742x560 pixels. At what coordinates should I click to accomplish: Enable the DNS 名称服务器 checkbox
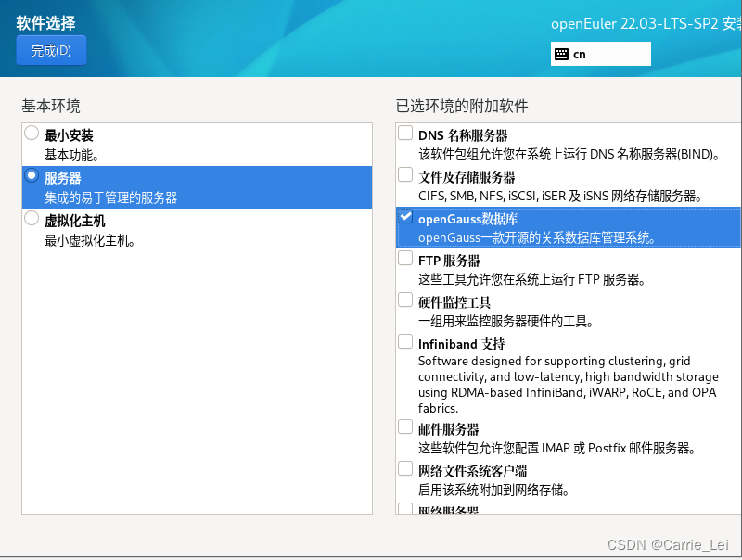405,133
